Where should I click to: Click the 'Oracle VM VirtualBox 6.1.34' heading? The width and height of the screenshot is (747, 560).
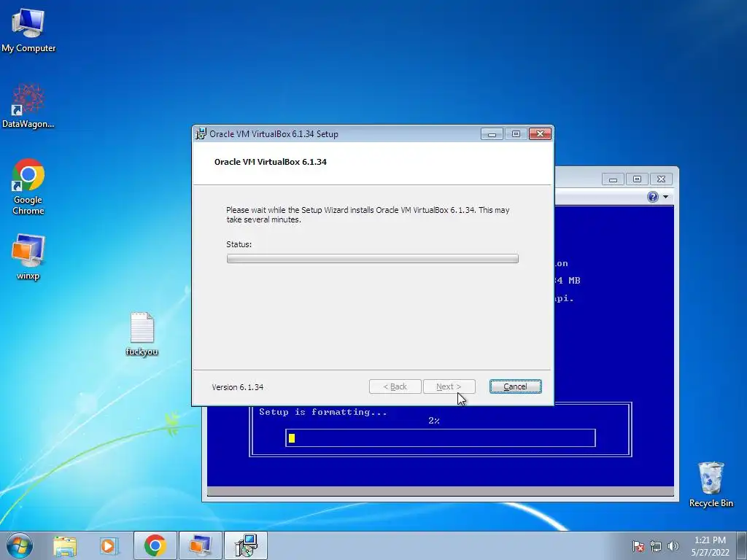click(271, 162)
